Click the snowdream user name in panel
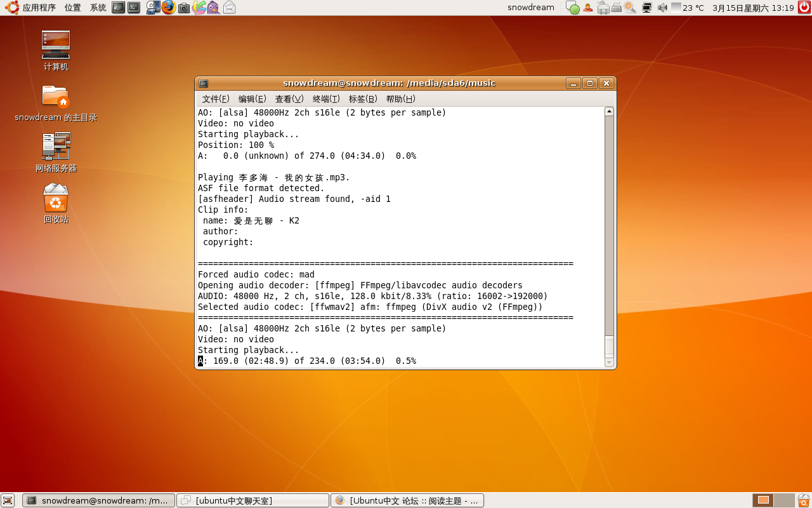The height and width of the screenshot is (508, 812). [x=531, y=8]
